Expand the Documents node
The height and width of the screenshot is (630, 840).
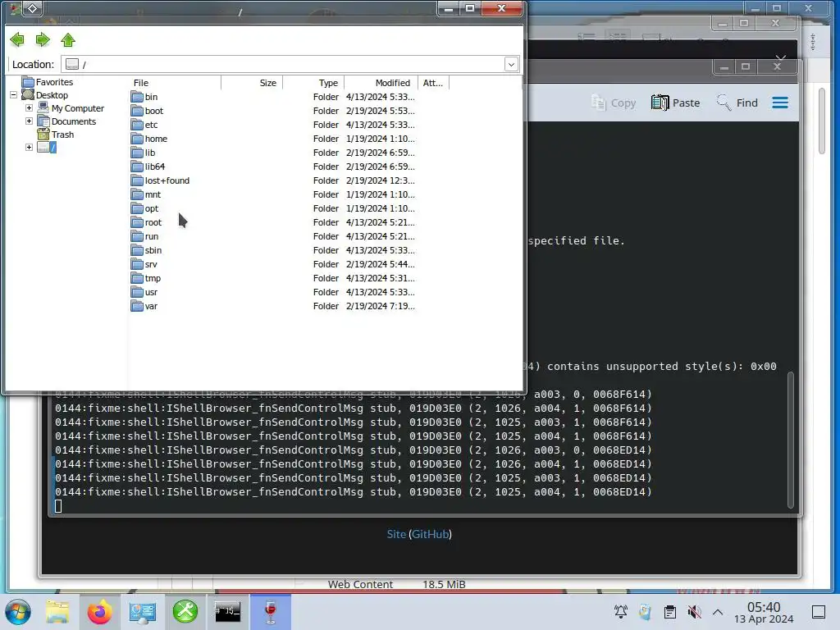(x=29, y=121)
